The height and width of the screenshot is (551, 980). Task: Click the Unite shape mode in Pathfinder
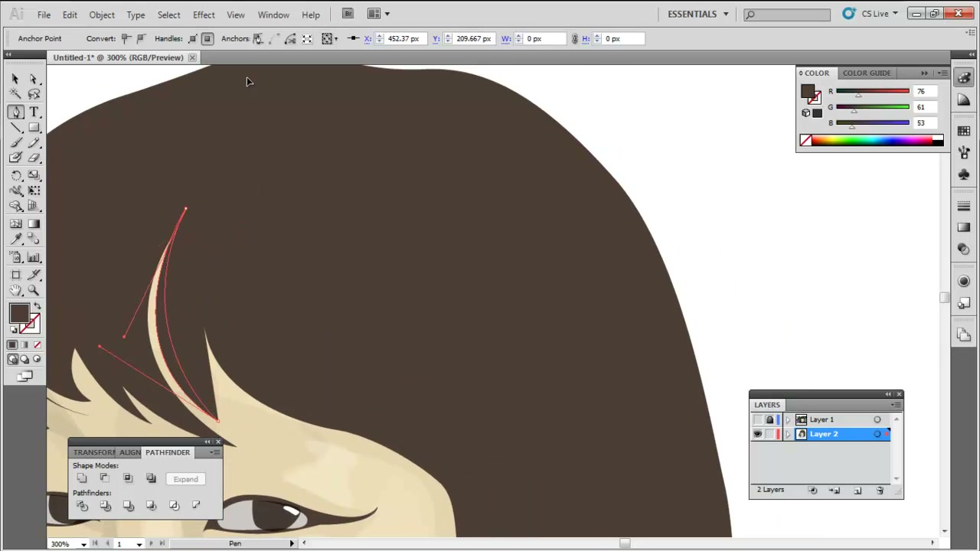[82, 479]
